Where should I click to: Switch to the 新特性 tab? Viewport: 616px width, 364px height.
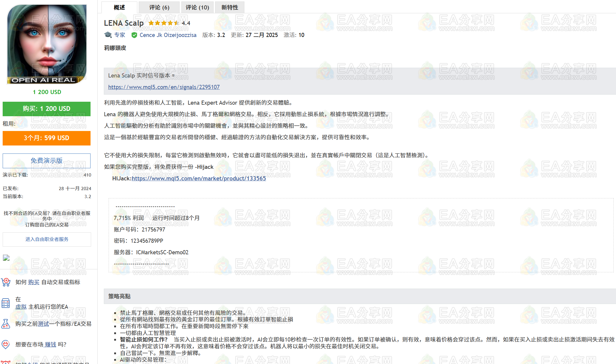click(229, 7)
